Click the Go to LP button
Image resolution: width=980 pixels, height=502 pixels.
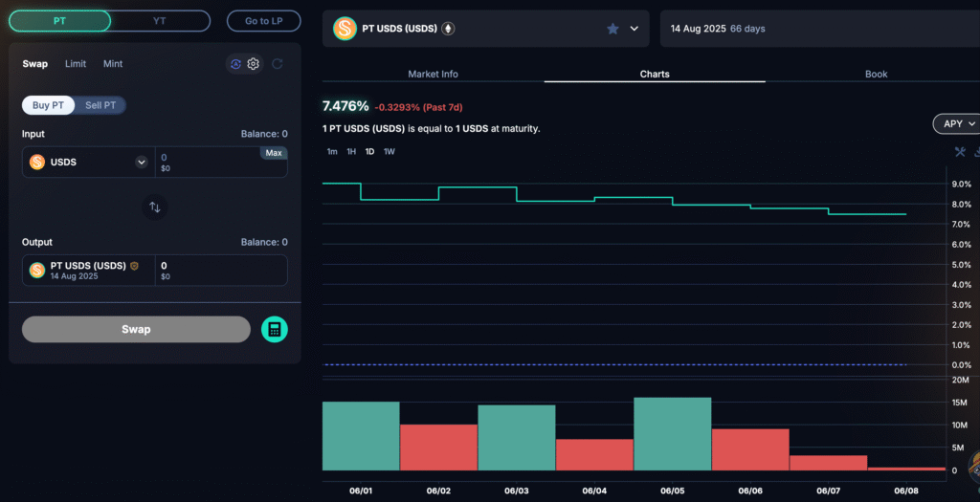pyautogui.click(x=264, y=21)
